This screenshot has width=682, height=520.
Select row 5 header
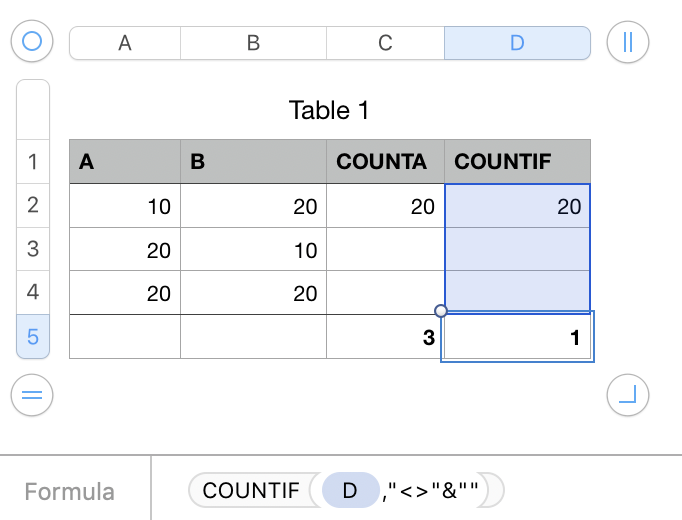[33, 337]
